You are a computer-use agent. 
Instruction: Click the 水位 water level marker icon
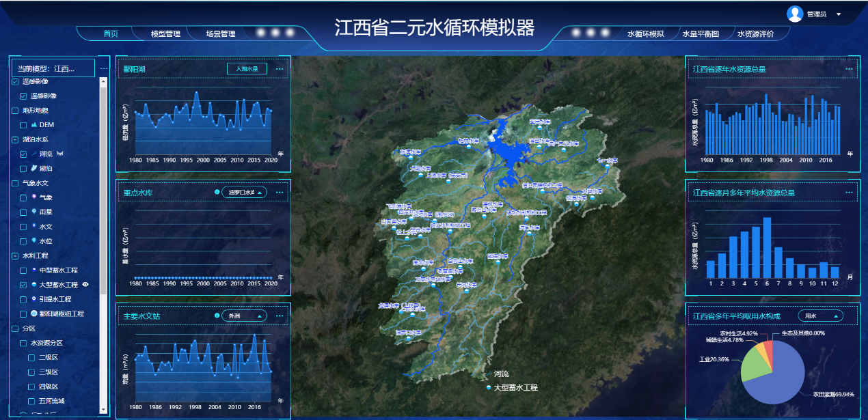coord(33,241)
